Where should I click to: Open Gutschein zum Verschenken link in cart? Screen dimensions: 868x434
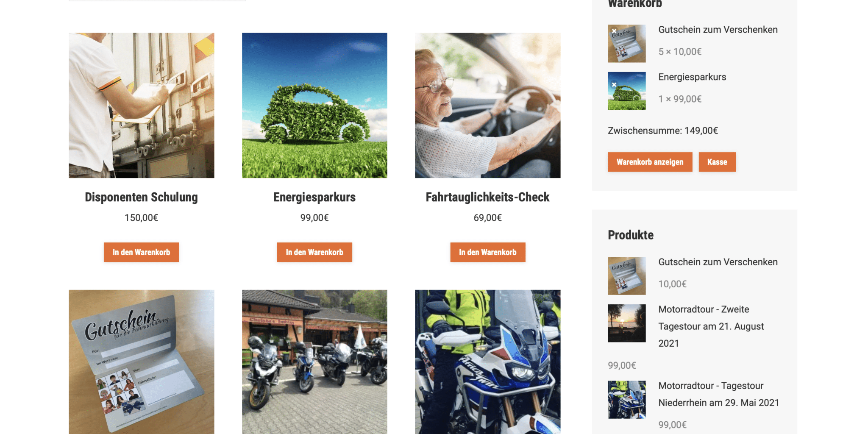tap(718, 30)
